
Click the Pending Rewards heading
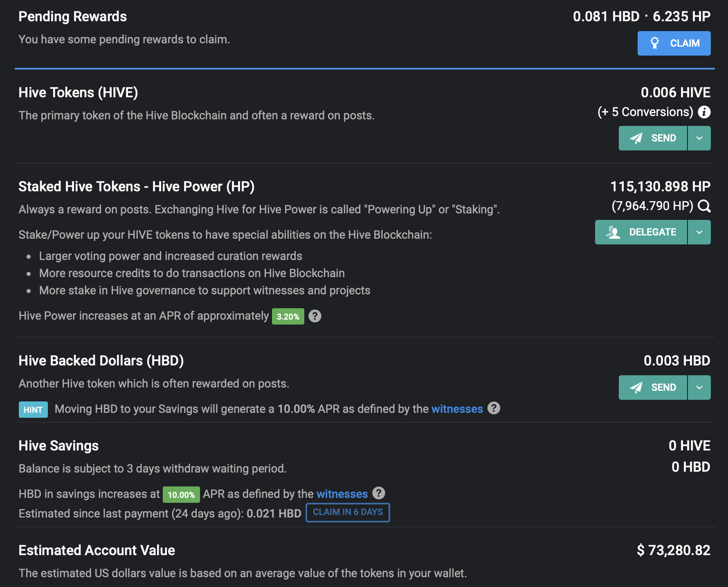pyautogui.click(x=73, y=16)
